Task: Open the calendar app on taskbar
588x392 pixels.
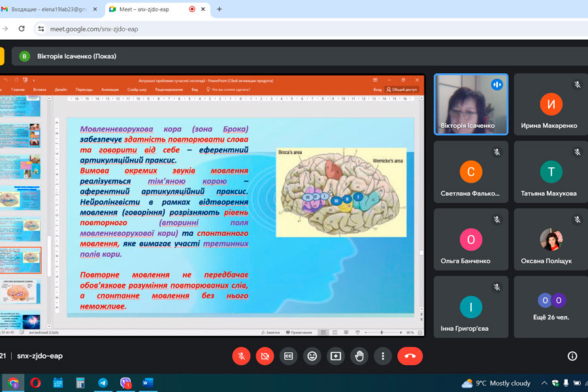Action: tap(57, 383)
